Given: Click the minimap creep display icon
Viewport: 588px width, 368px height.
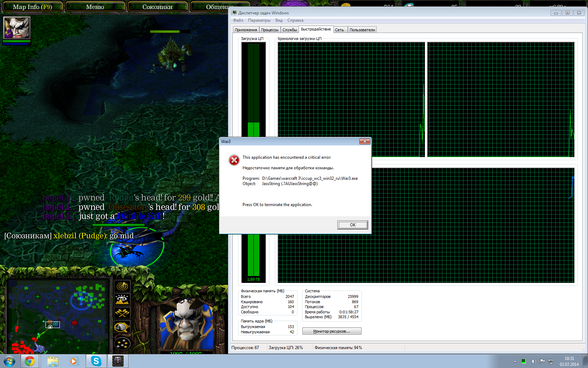Looking at the screenshot, I should 122,327.
